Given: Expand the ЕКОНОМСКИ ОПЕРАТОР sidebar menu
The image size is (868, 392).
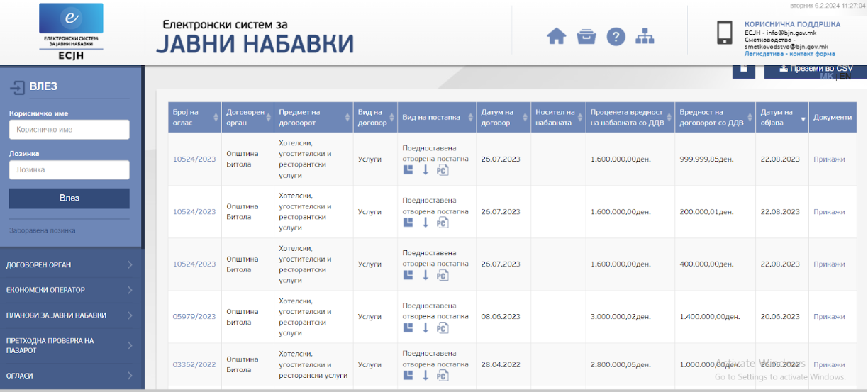Looking at the screenshot, I should [69, 290].
